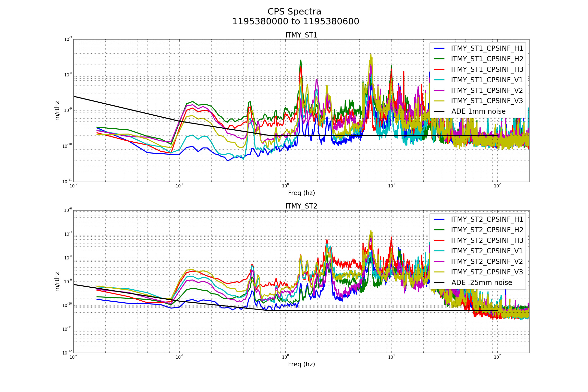Click the ADE .25mm noise legend entry
The width and height of the screenshot is (588, 392).
(481, 283)
